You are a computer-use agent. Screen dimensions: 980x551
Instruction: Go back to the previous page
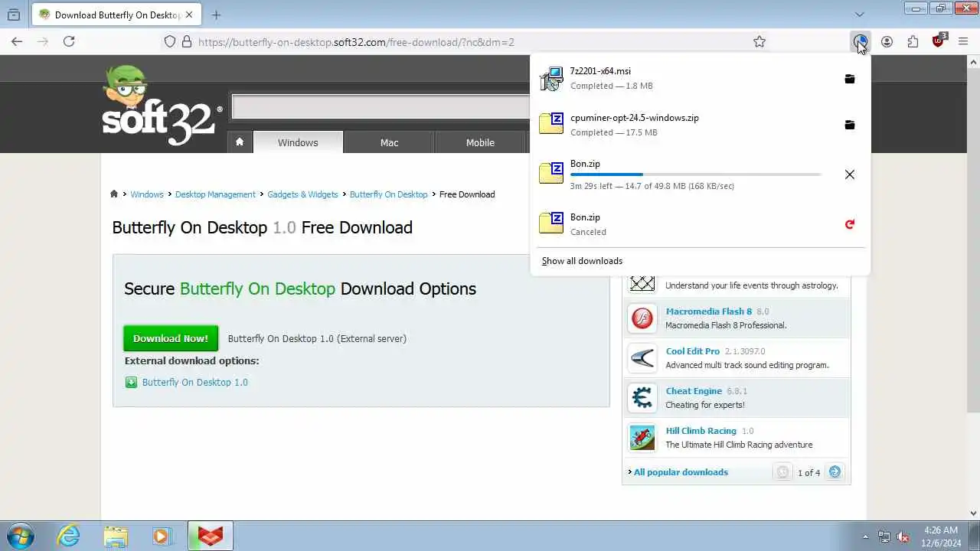point(17,42)
